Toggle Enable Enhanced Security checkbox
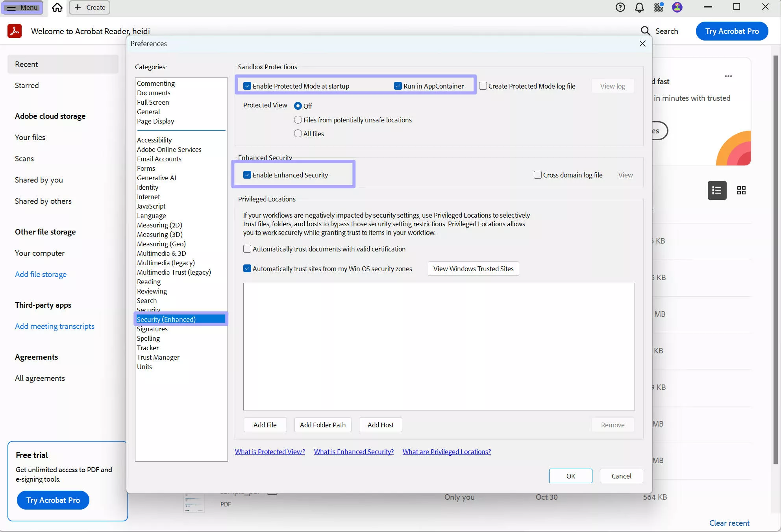The height and width of the screenshot is (532, 781). click(x=248, y=174)
